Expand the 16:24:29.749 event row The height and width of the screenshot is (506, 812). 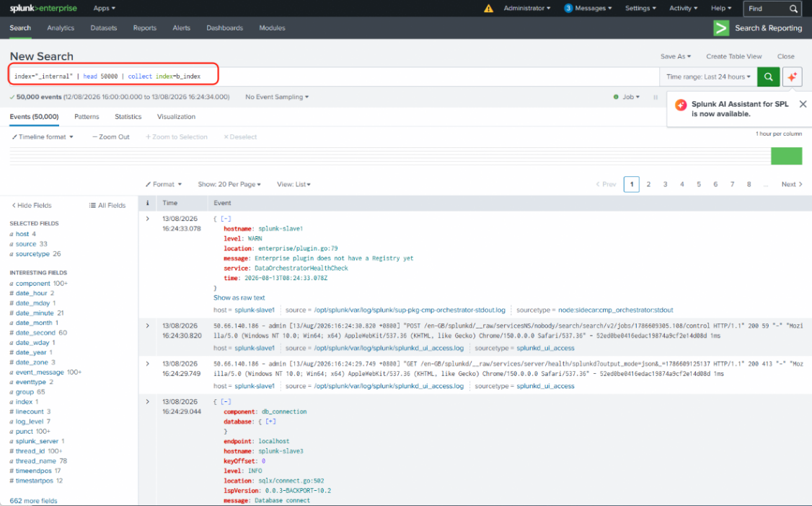click(148, 363)
